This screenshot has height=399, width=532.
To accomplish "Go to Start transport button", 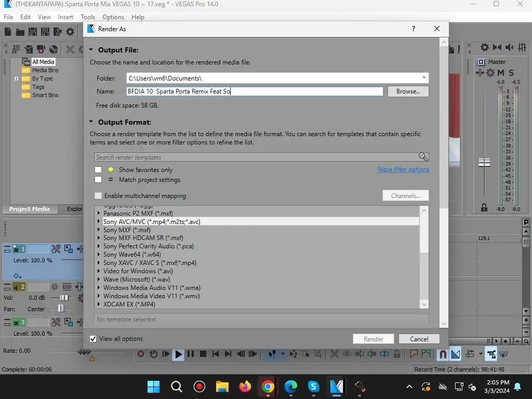I will pos(216,354).
